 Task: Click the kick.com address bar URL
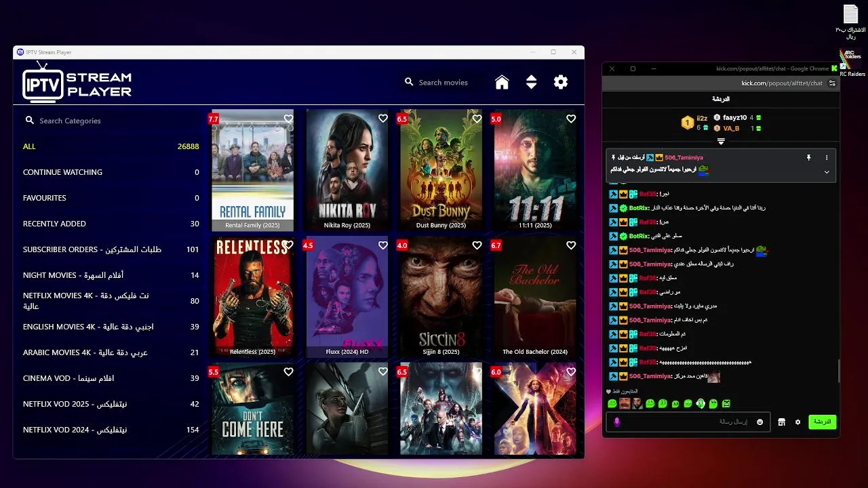pos(782,83)
